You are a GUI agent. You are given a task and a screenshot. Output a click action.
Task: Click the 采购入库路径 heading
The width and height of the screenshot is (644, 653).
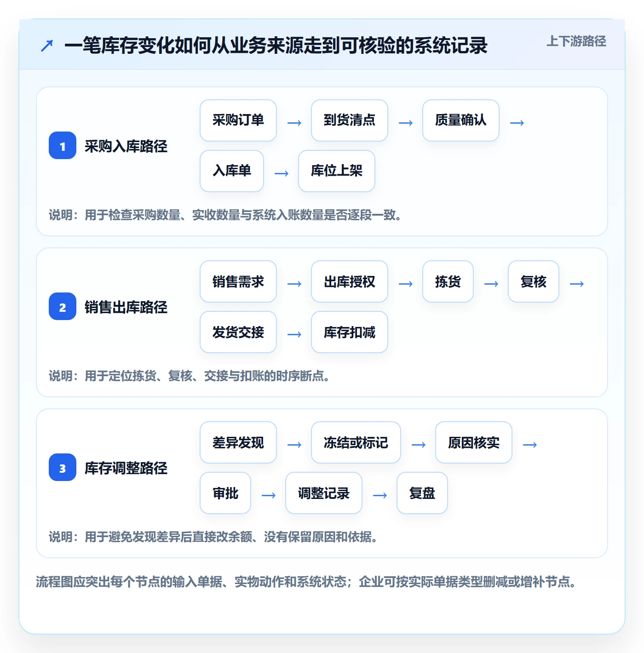click(x=126, y=146)
